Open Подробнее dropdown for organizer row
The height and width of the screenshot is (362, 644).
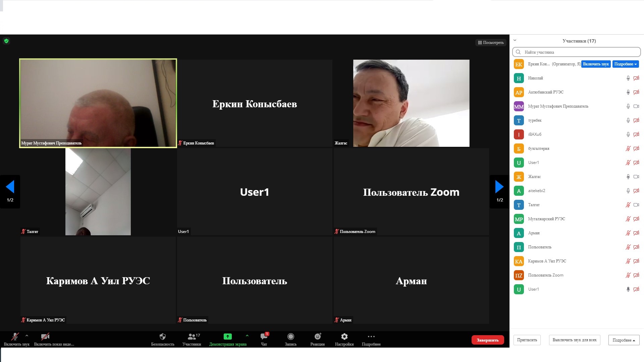point(626,64)
